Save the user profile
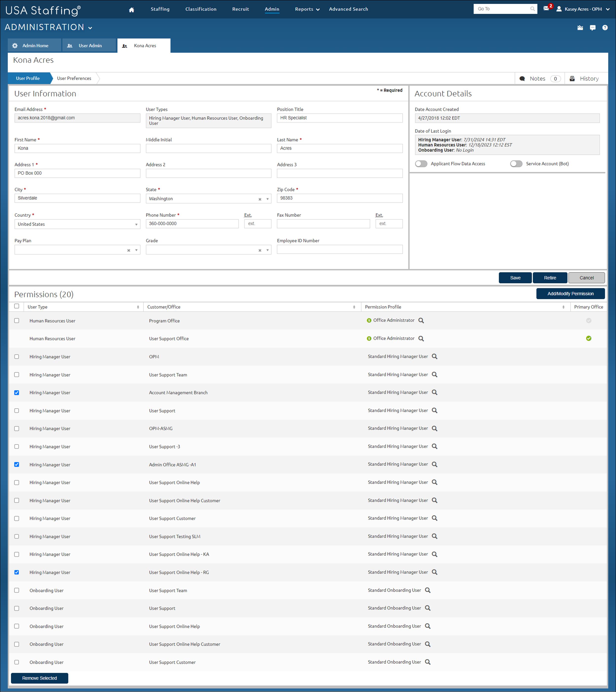 tap(515, 278)
